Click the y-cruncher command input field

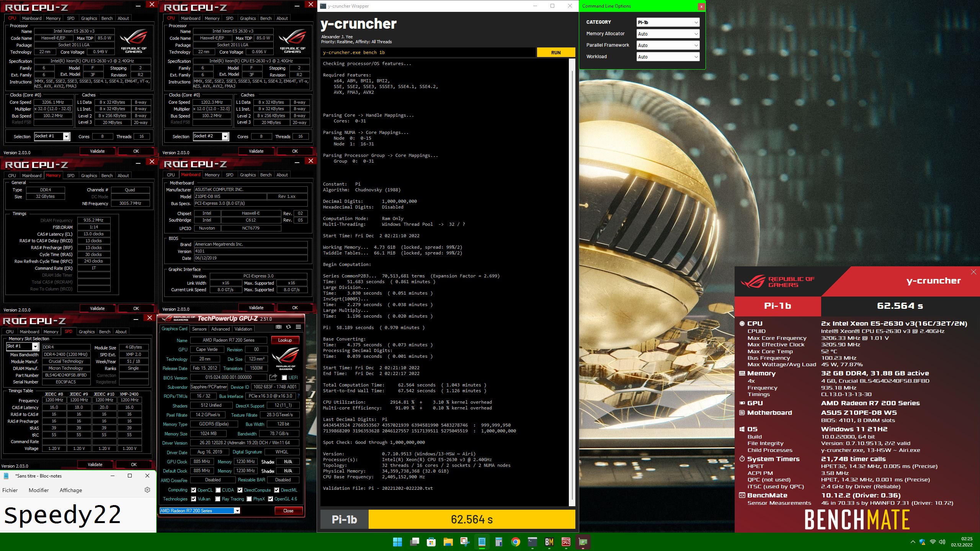(428, 53)
